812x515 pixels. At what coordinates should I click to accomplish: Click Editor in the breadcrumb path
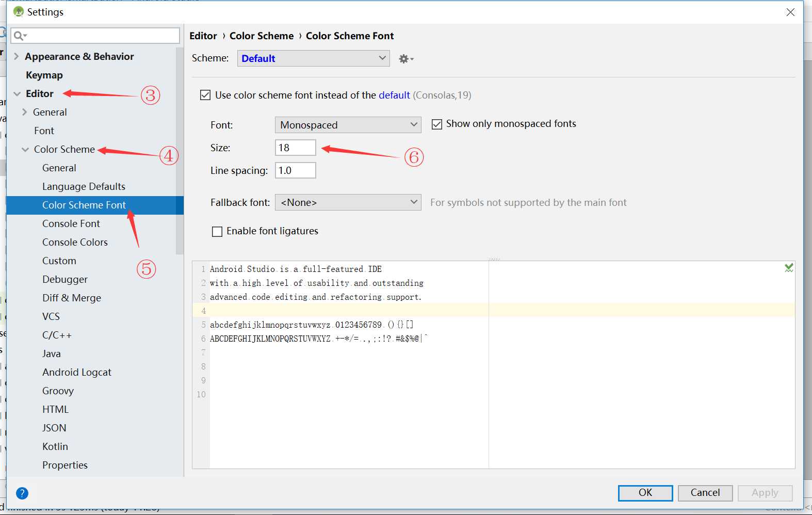tap(203, 36)
